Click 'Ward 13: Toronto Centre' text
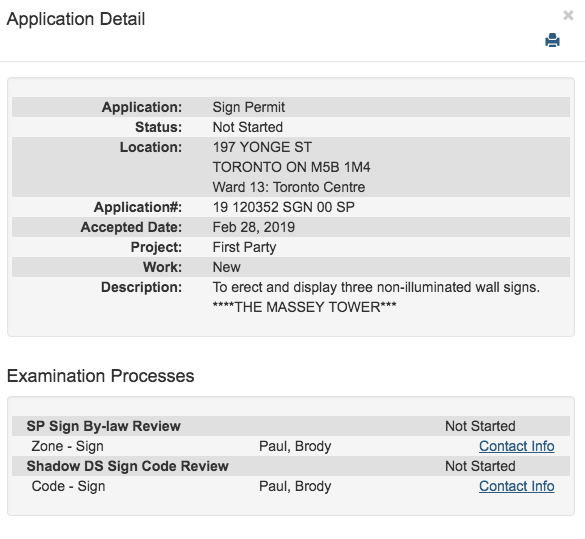 tap(289, 187)
